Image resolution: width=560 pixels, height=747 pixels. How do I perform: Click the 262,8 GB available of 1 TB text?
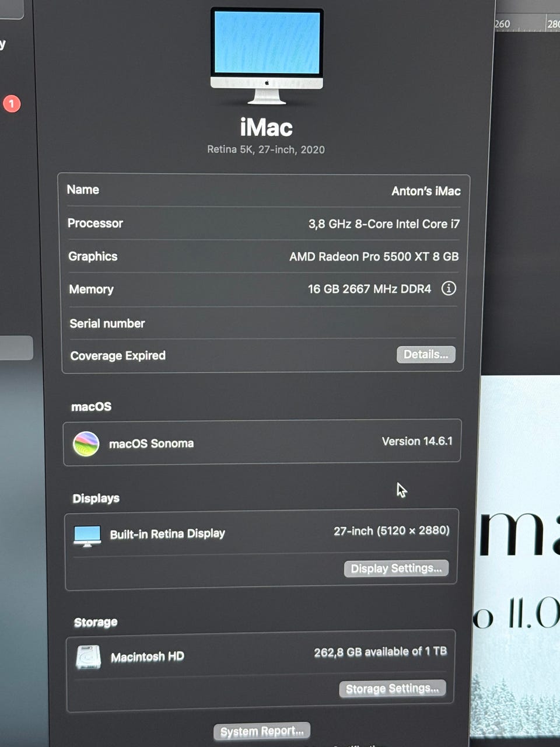pyautogui.click(x=380, y=652)
